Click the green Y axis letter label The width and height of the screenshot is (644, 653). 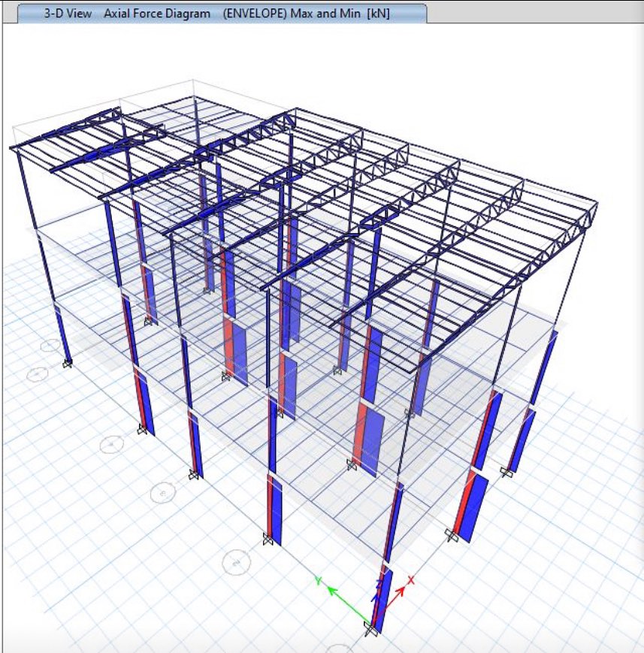click(x=319, y=581)
